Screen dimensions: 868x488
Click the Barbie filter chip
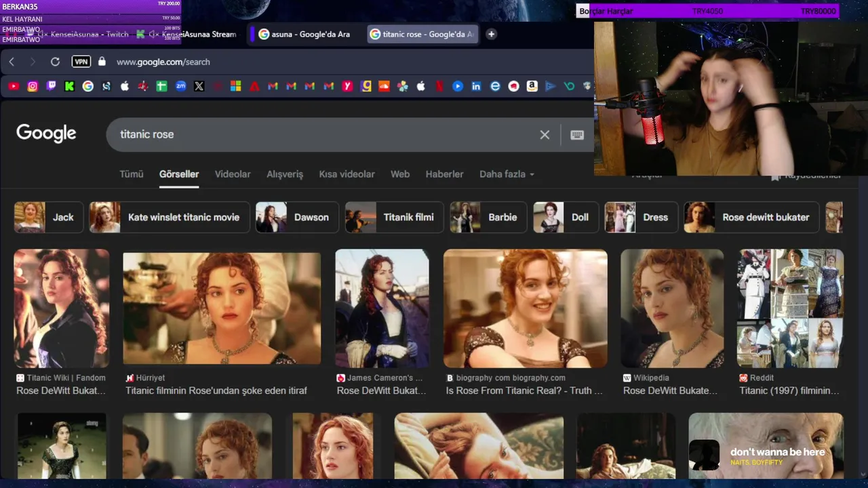(x=488, y=217)
